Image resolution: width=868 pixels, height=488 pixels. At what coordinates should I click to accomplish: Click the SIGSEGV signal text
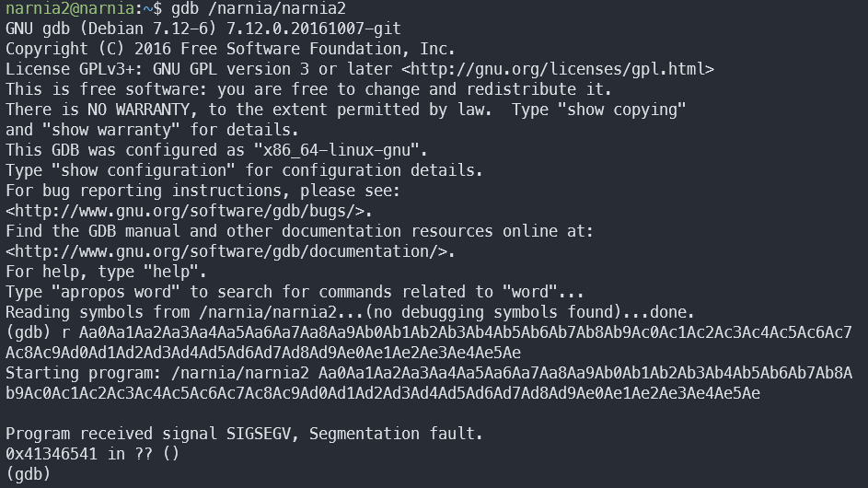(x=259, y=434)
